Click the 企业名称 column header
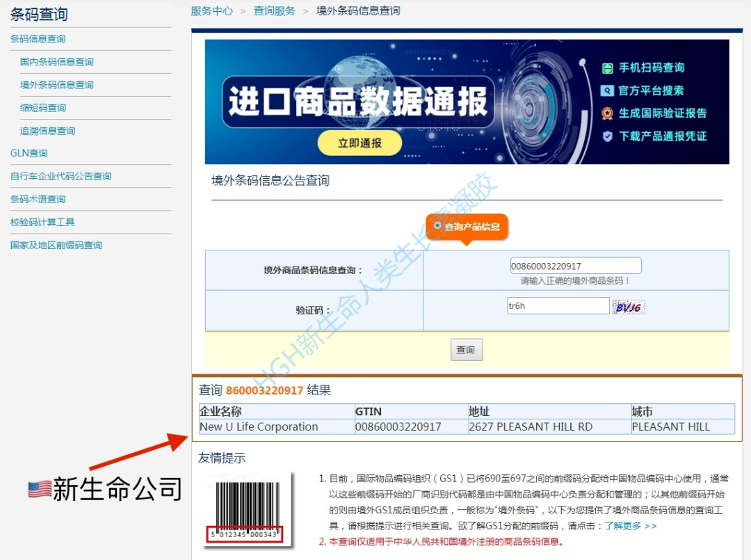This screenshot has width=751, height=560. coord(277,412)
